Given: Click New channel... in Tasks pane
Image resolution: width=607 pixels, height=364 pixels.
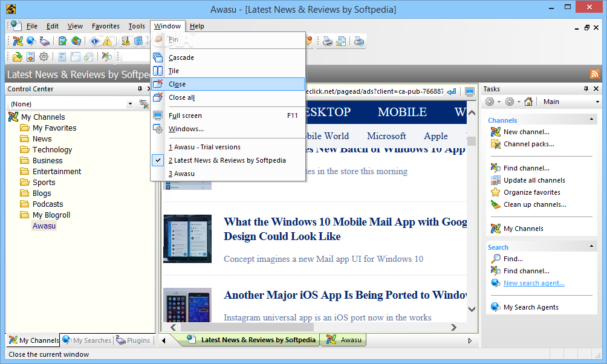Looking at the screenshot, I should click(526, 132).
